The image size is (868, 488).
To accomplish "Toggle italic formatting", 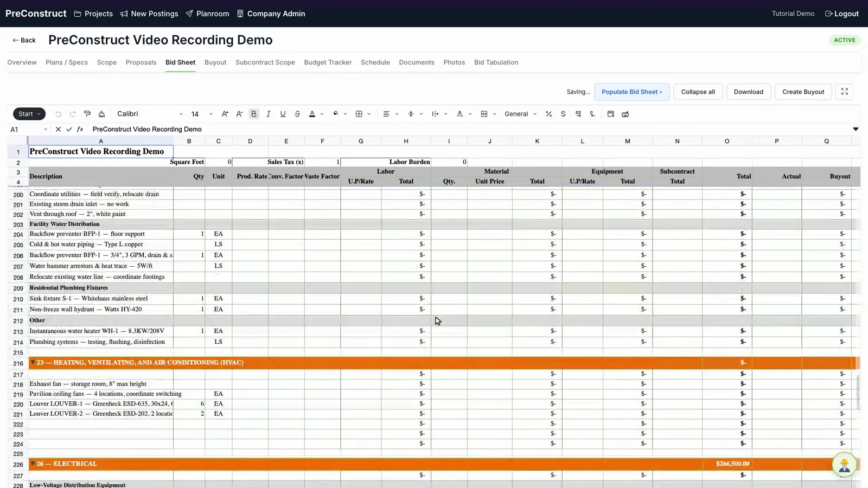I will point(268,114).
